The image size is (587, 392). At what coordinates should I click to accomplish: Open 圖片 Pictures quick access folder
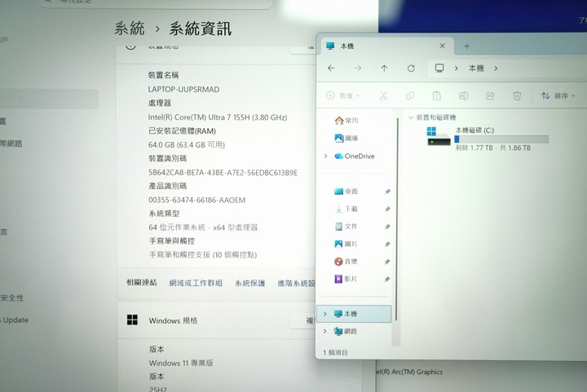tap(346, 244)
